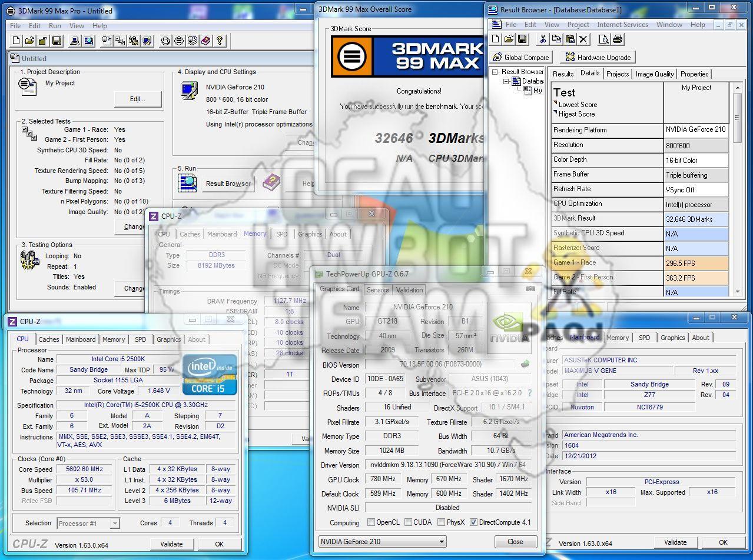This screenshot has width=753, height=560.
Task: Click Device ID field in GPU-Z
Action: coord(385,379)
